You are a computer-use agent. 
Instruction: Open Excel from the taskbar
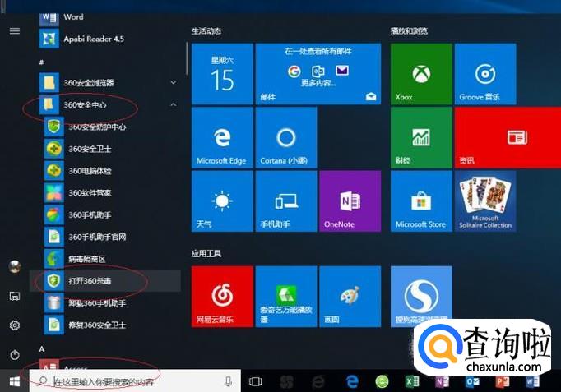point(412,381)
